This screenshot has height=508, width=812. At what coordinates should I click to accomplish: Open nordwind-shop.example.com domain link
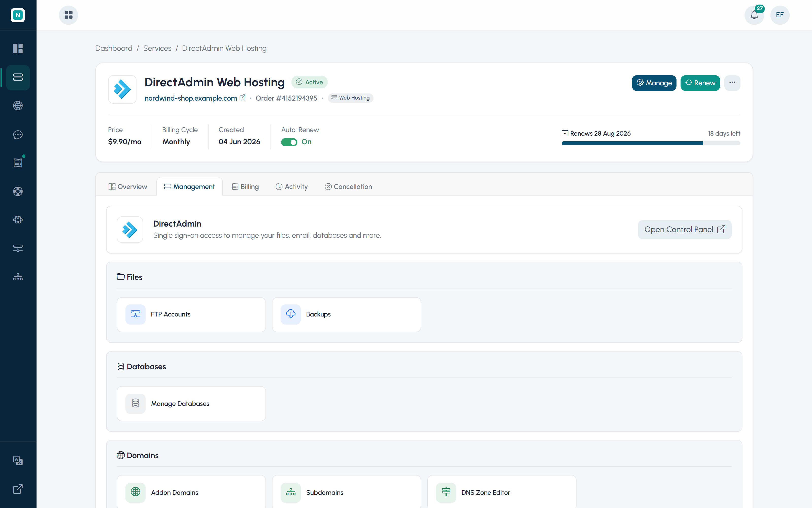(191, 98)
